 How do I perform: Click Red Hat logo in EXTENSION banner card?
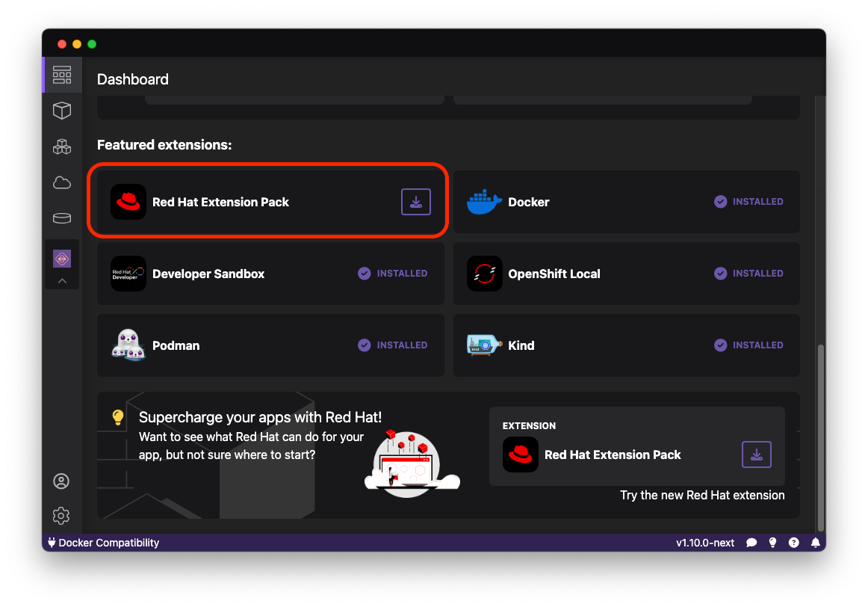521,455
